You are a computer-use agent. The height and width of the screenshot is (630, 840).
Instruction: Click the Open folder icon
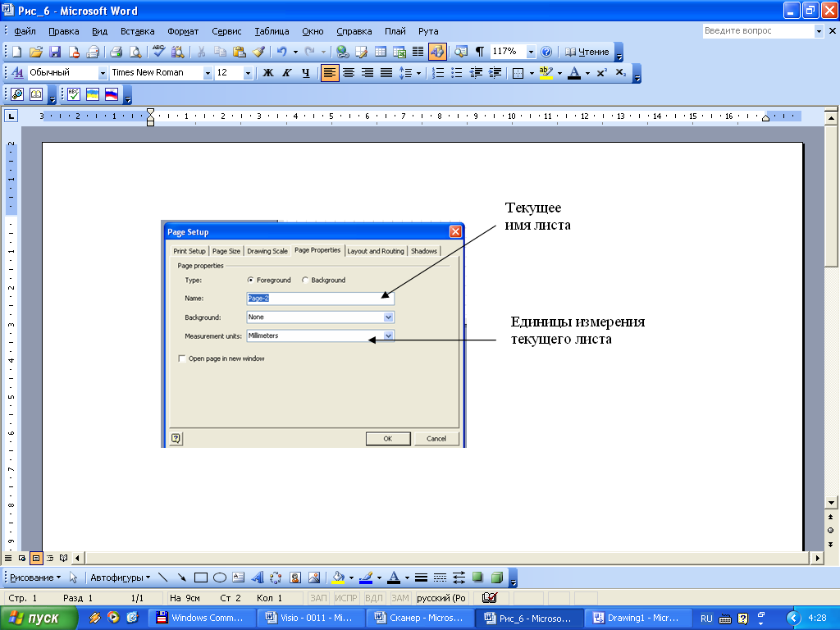point(36,52)
